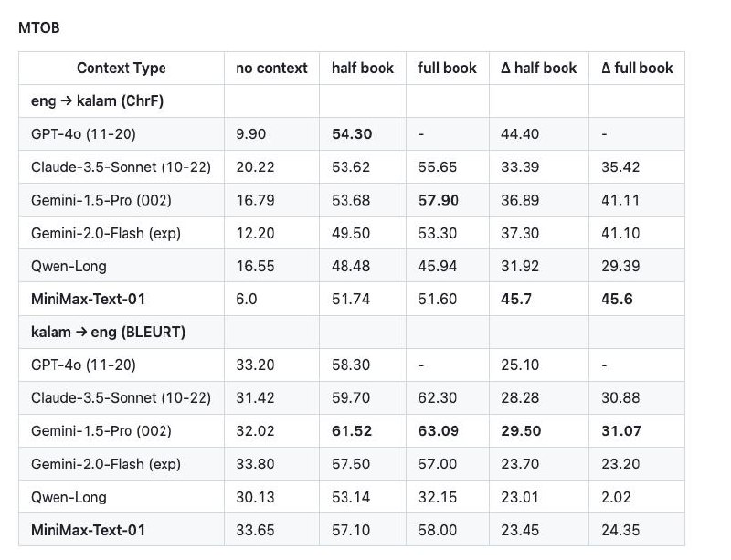Click the bold 45.6 MiniMax-Text-01 delta full book
This screenshot has width=731, height=560.
tap(617, 300)
